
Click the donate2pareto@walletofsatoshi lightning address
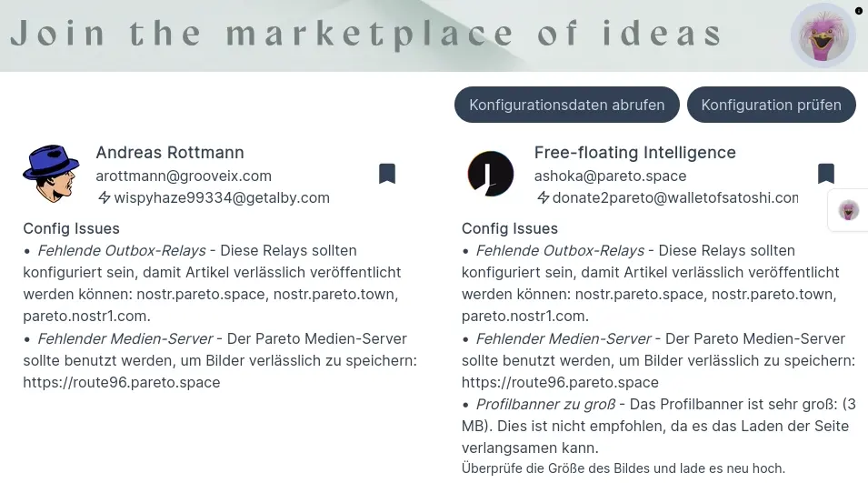click(x=675, y=197)
